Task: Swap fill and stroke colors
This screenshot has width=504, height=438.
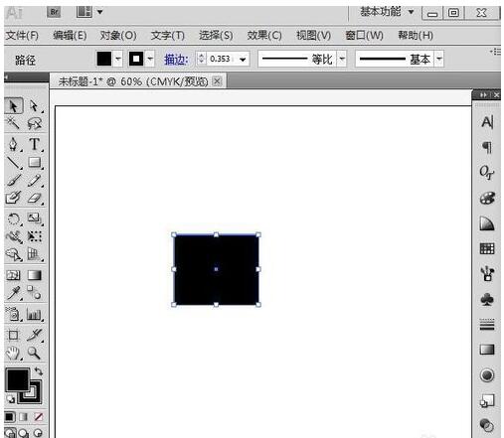Action: tap(39, 371)
